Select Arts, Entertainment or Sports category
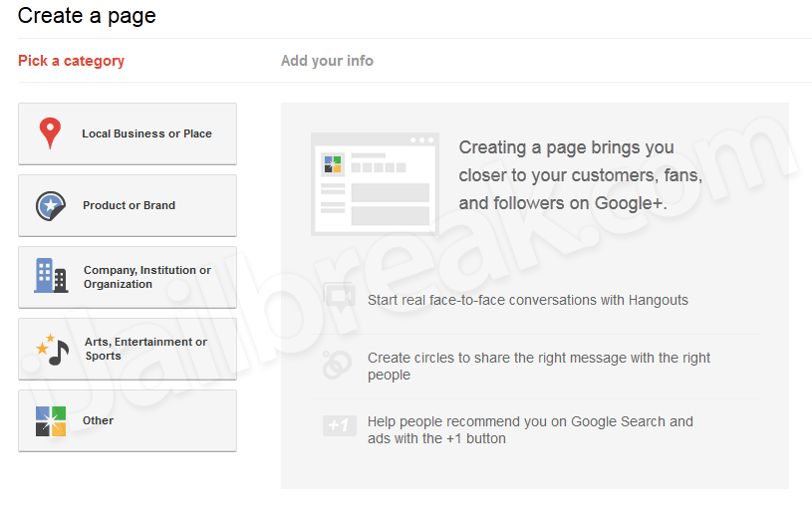This screenshot has height=512, width=812. point(128,349)
